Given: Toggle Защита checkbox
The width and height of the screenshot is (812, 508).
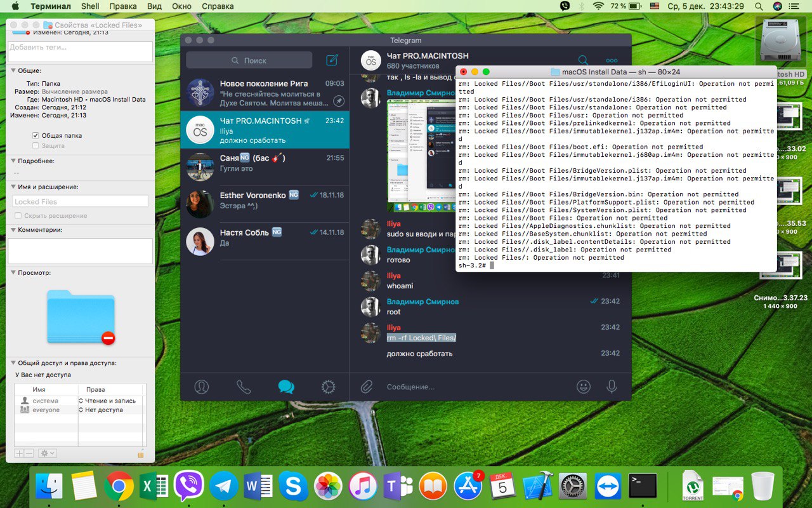Looking at the screenshot, I should click(x=36, y=146).
